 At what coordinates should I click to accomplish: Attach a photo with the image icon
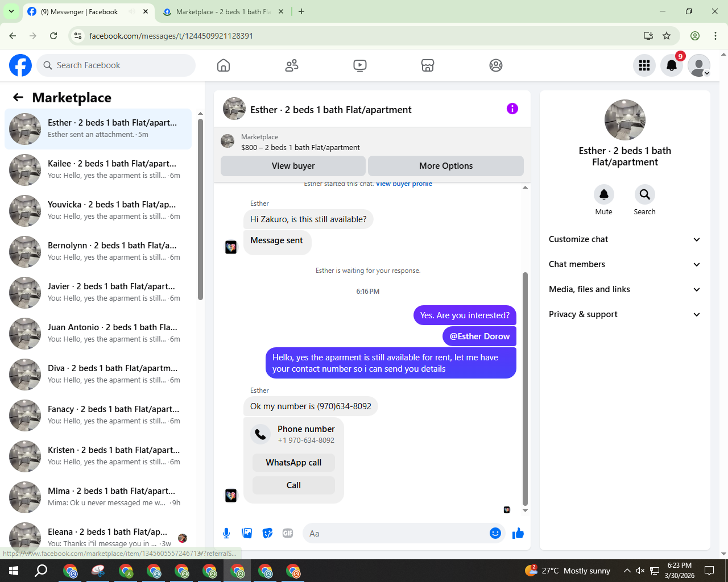[x=247, y=533]
